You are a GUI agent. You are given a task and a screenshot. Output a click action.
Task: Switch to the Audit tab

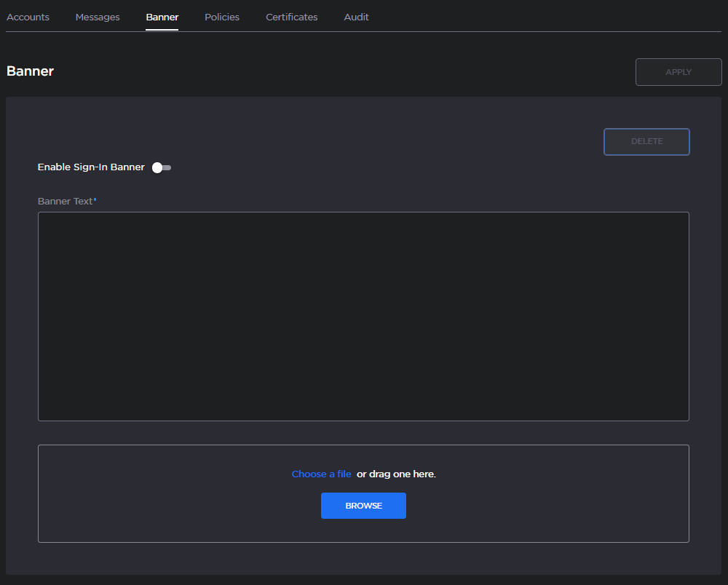tap(356, 17)
